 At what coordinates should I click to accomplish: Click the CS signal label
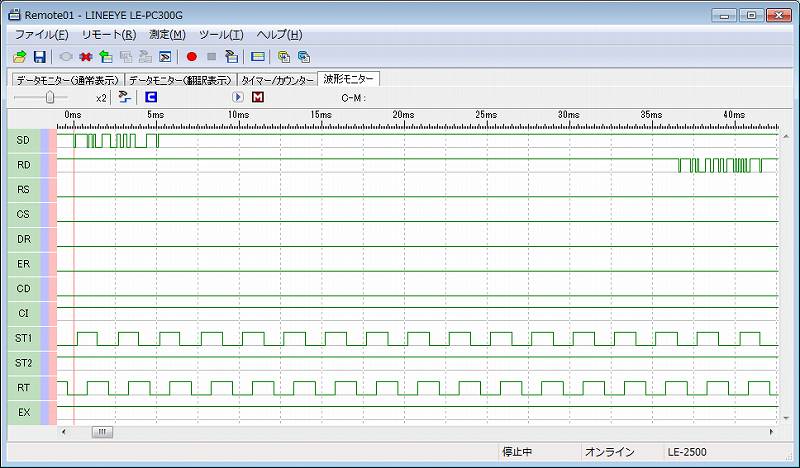click(x=23, y=214)
